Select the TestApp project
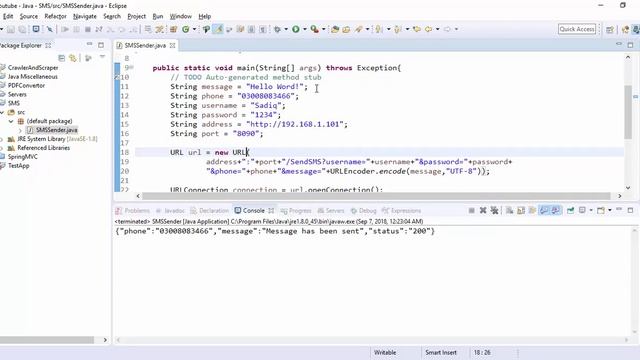The width and height of the screenshot is (640, 360). [x=18, y=166]
